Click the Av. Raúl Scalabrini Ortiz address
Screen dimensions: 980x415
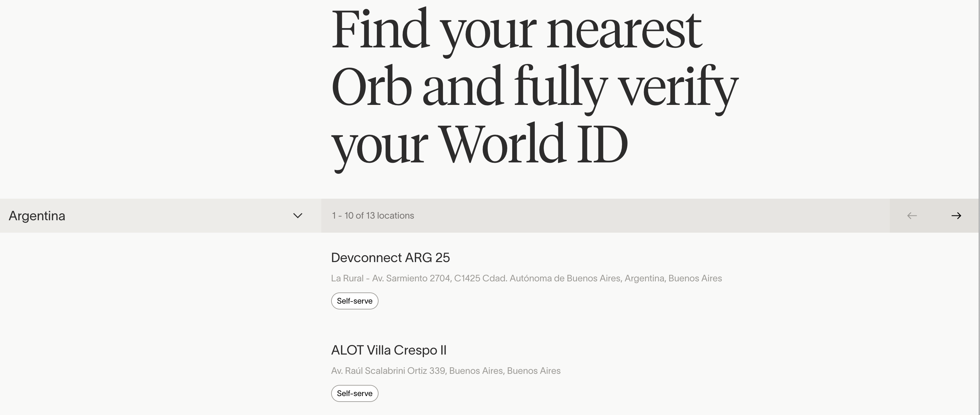pyautogui.click(x=446, y=371)
